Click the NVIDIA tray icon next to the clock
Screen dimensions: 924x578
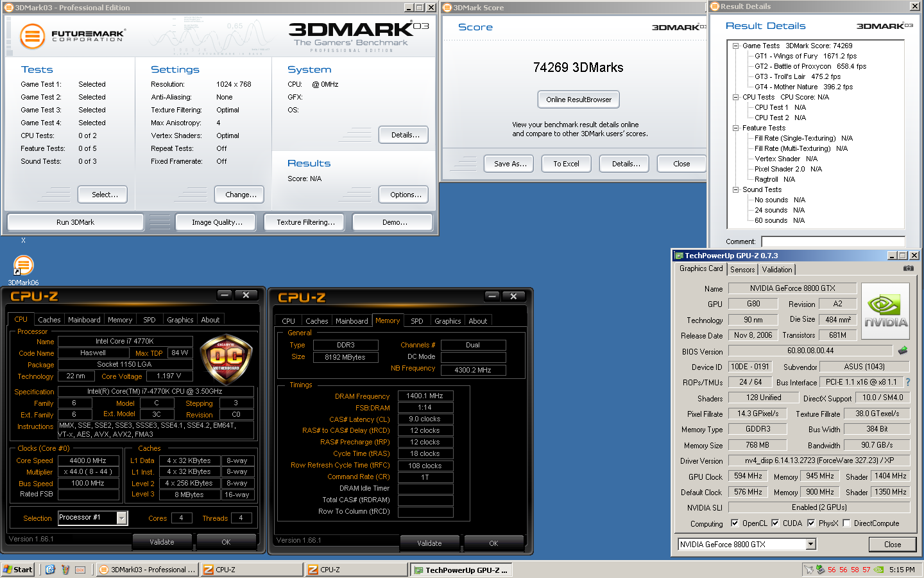878,570
